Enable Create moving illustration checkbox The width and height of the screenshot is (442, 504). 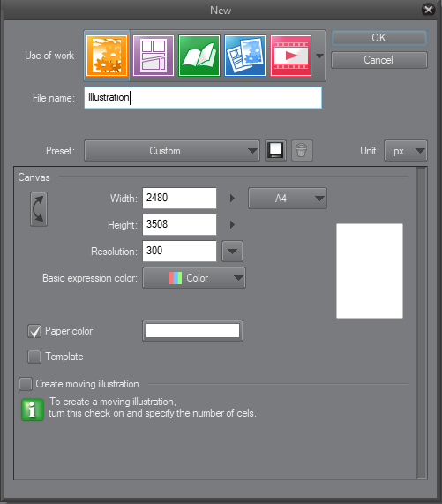coord(26,384)
